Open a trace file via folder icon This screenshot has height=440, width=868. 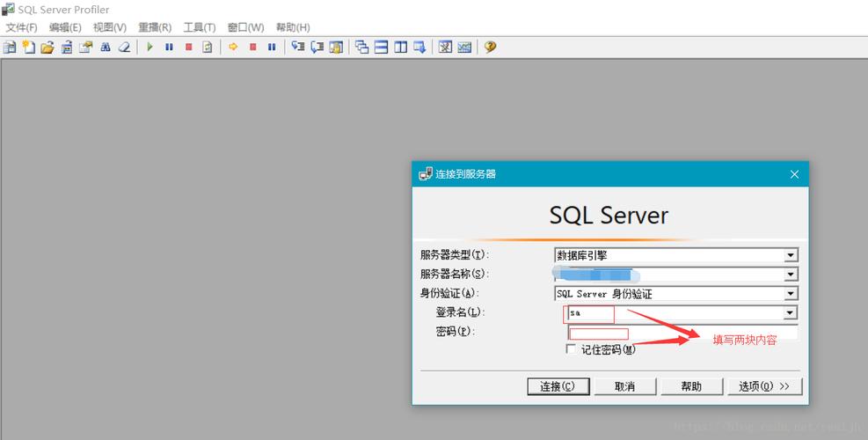click(47, 48)
